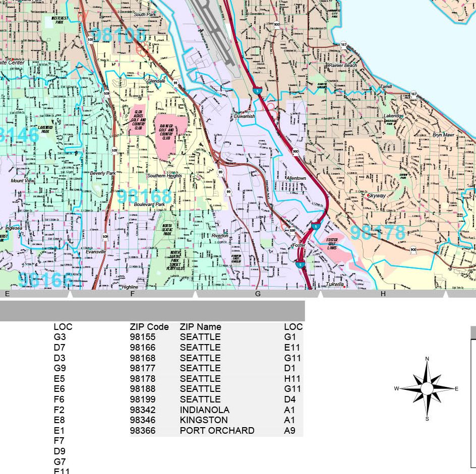Screen dimensions: 476x474
Task: Select the N letter on the compass
Action: click(x=427, y=359)
